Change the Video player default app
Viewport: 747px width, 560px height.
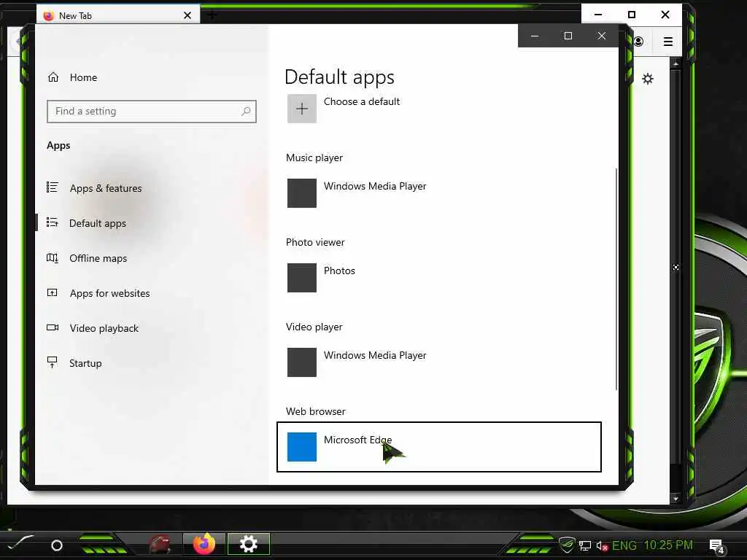pyautogui.click(x=438, y=362)
